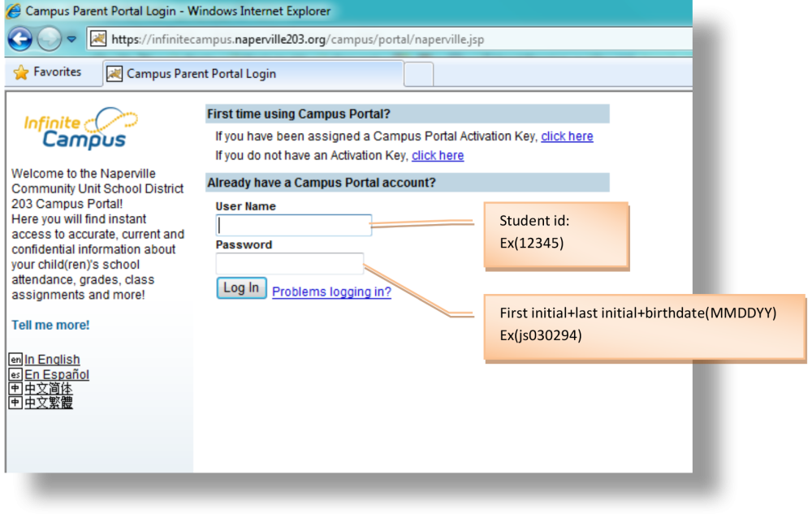The width and height of the screenshot is (812, 518).
Task: Select Traditional Chinese 中文繁體 language link
Action: point(49,402)
